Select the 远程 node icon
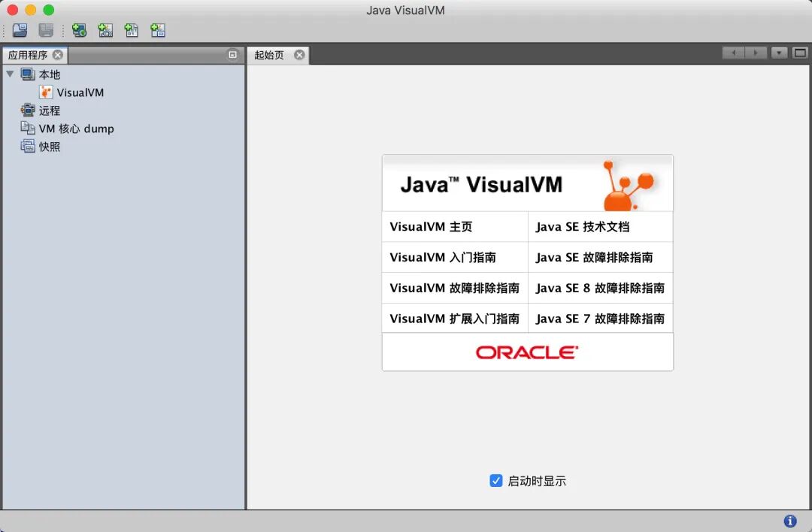Screen dimensions: 812x532 [28, 110]
